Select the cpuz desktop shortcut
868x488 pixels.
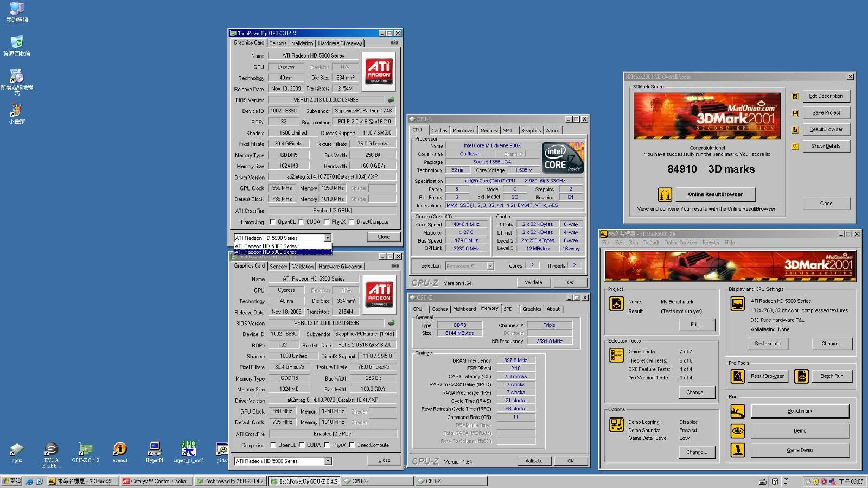click(x=17, y=453)
